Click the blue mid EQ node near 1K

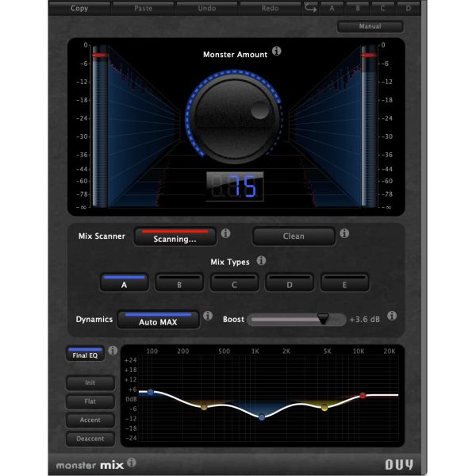pos(262,417)
